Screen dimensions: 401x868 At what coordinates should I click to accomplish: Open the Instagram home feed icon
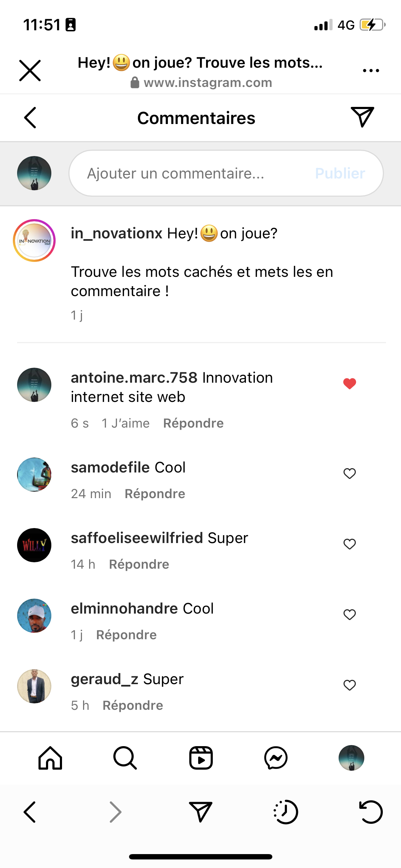coord(50,758)
